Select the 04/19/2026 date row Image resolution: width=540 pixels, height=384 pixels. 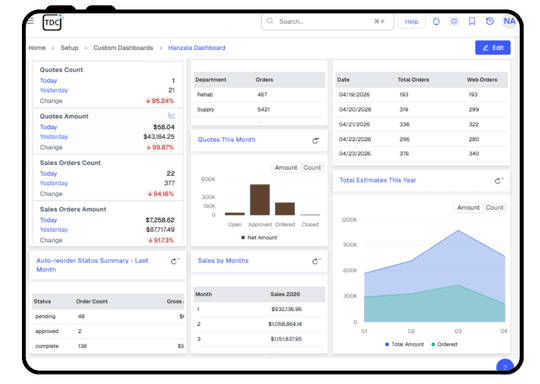[422, 94]
